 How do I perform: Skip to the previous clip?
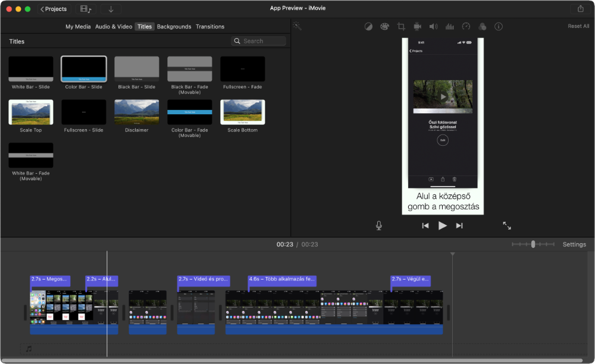[x=425, y=225]
